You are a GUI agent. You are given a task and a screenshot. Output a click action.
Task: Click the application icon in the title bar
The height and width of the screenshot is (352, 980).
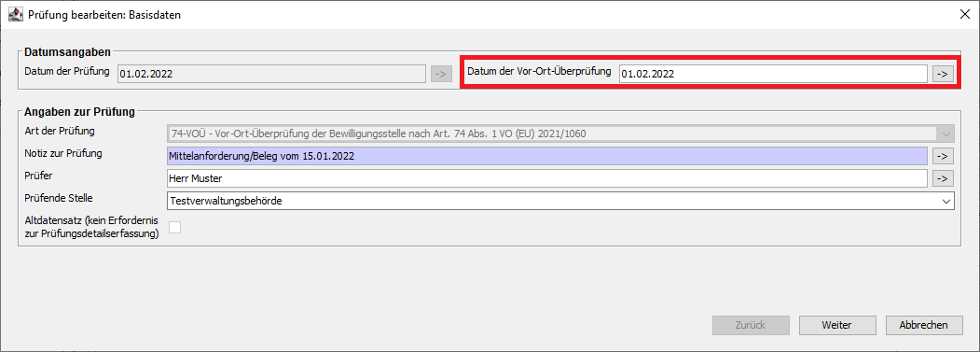15,14
